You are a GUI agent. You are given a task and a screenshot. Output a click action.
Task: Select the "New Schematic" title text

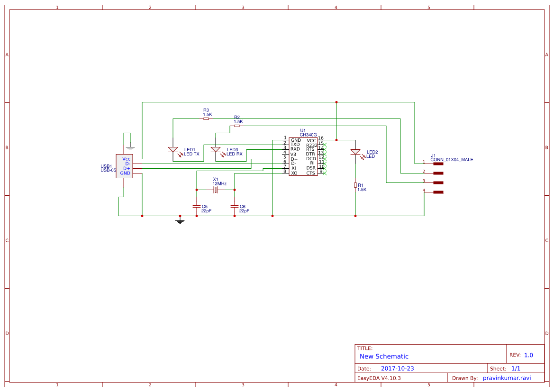coord(384,356)
